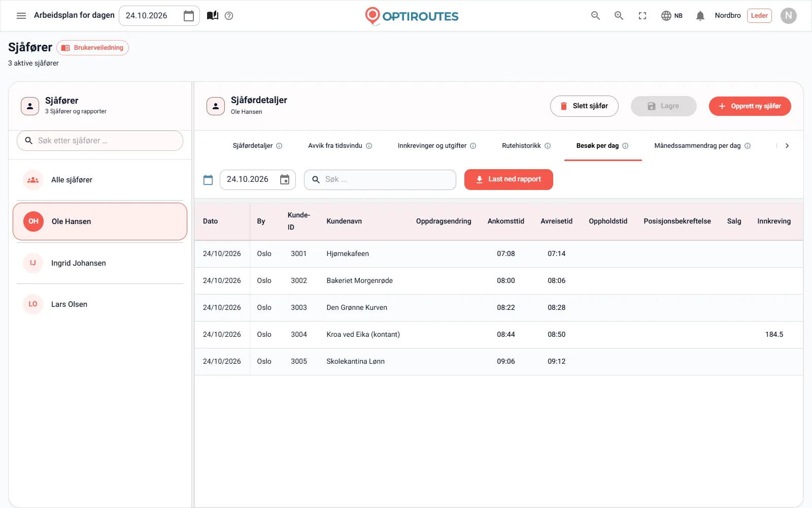The height and width of the screenshot is (508, 812).
Task: Click the Lagre save button
Action: [663, 106]
